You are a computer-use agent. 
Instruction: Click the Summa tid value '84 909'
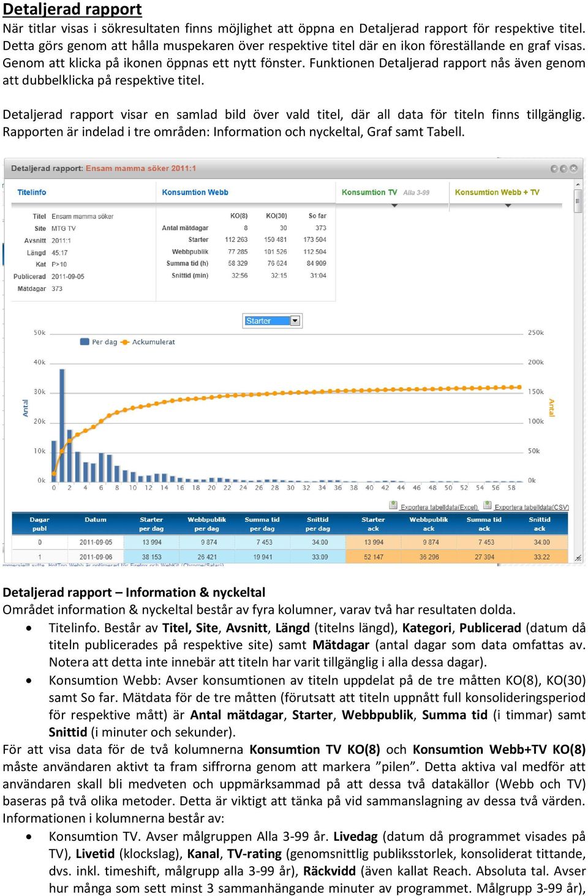pyautogui.click(x=317, y=263)
